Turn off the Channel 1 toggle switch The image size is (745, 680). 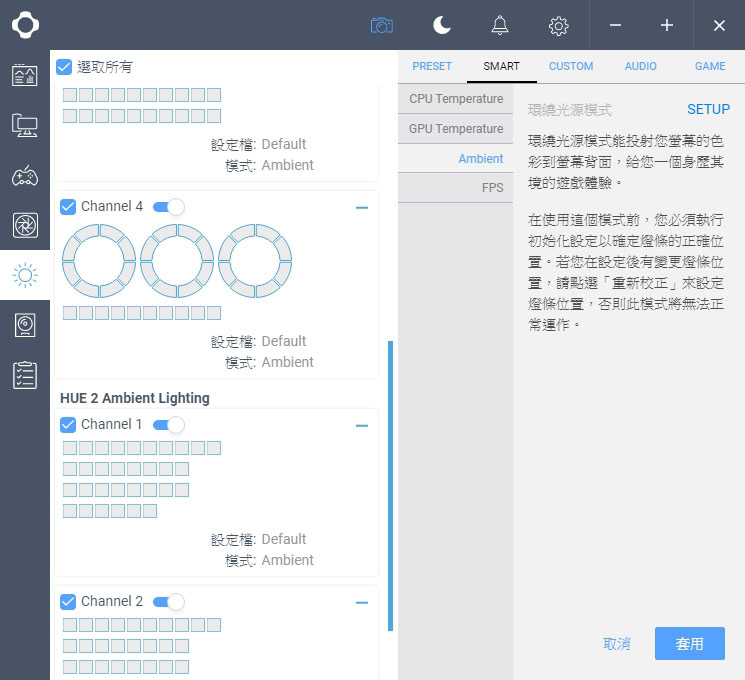coord(169,425)
